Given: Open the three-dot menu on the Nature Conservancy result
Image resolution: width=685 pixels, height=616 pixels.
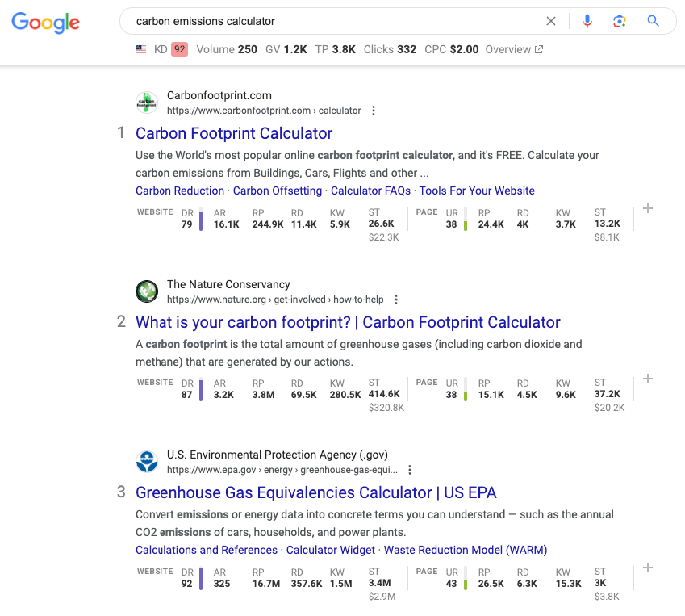Looking at the screenshot, I should coord(395,300).
